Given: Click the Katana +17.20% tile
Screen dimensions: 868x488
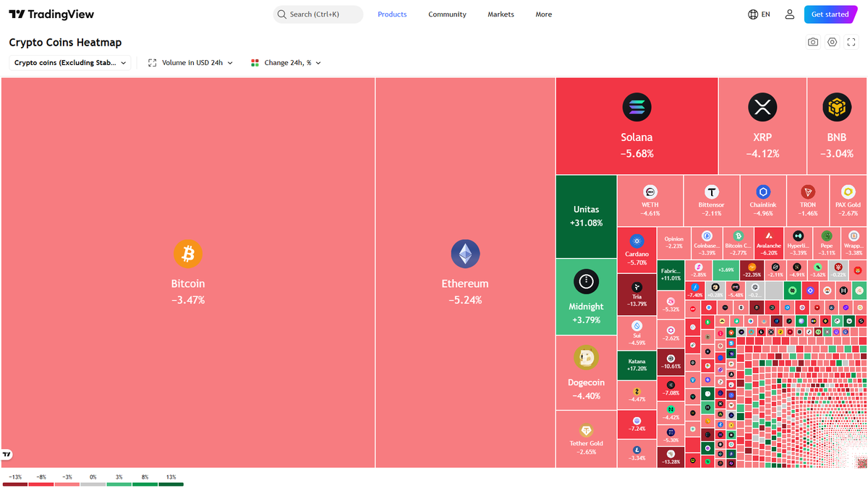Looking at the screenshot, I should (637, 364).
